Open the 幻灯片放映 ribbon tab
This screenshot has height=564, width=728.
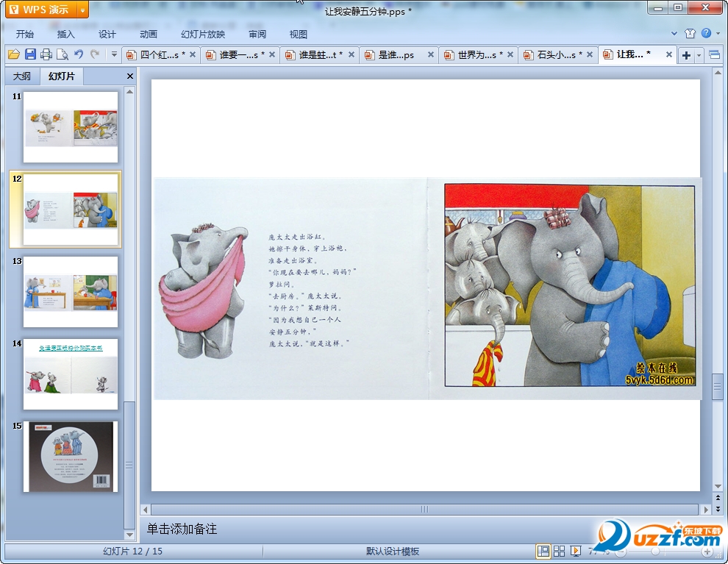click(x=203, y=34)
